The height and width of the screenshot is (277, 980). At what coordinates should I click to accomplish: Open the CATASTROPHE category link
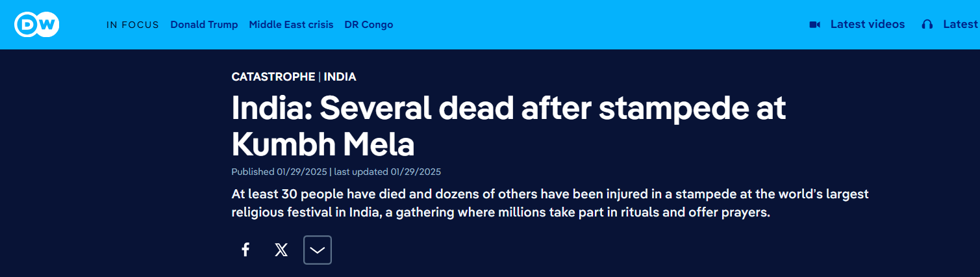[x=273, y=77]
